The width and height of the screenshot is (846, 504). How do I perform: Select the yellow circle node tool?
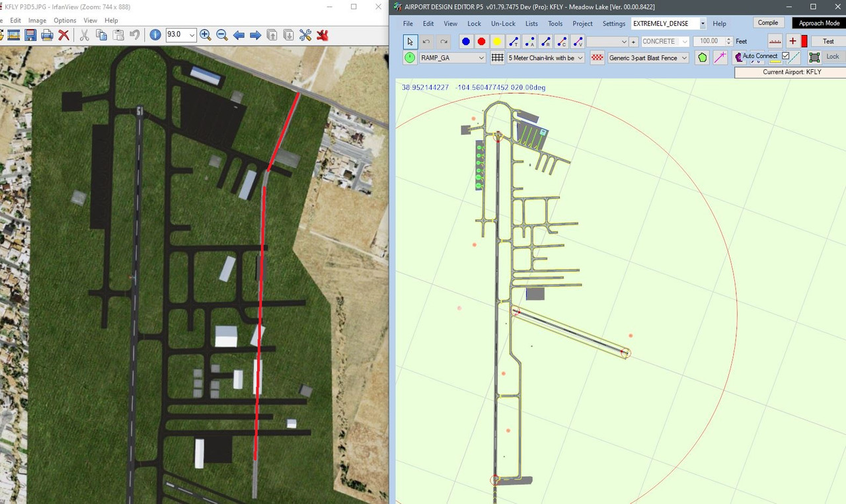(x=498, y=42)
